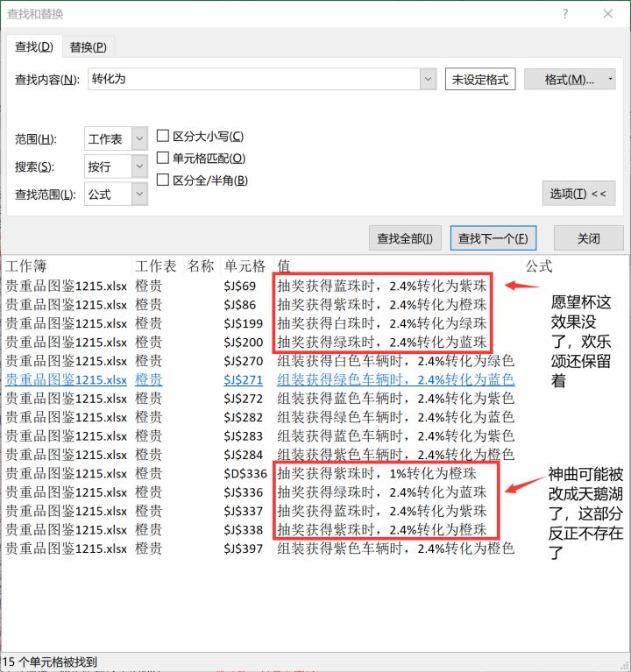Enable the 区分全/半角(B) checkbox
This screenshot has height=672, width=631.
pyautogui.click(x=163, y=180)
